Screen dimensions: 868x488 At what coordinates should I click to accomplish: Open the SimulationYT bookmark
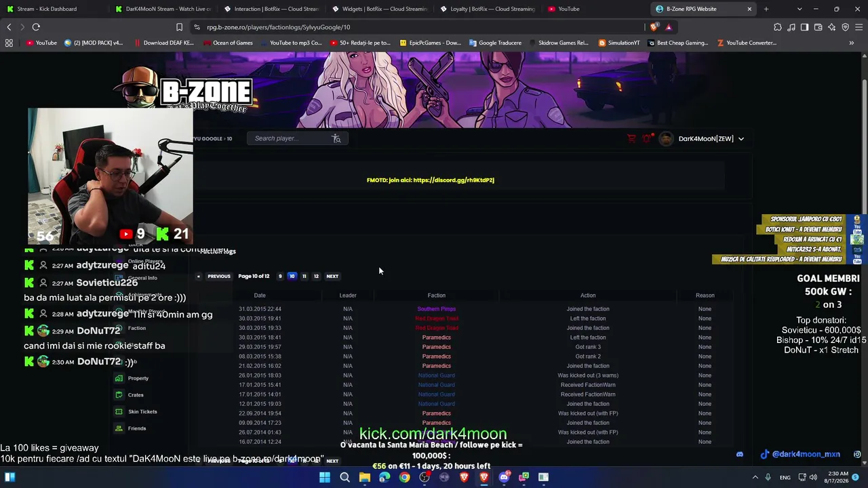click(619, 43)
